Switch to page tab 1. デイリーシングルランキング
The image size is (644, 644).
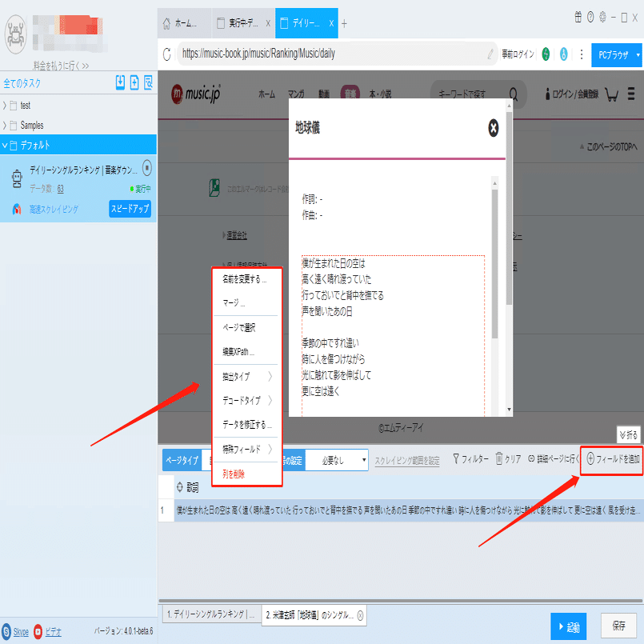(x=211, y=614)
